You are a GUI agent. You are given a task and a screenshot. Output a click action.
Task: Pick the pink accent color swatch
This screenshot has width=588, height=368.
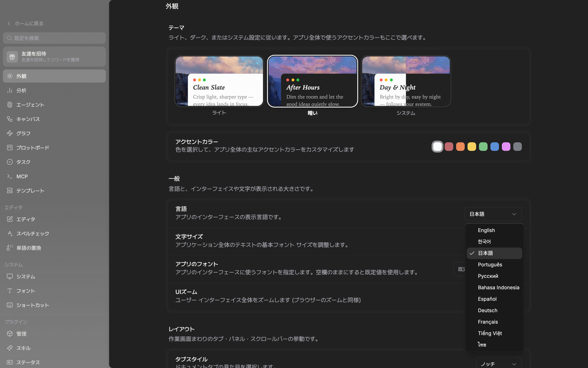point(506,147)
